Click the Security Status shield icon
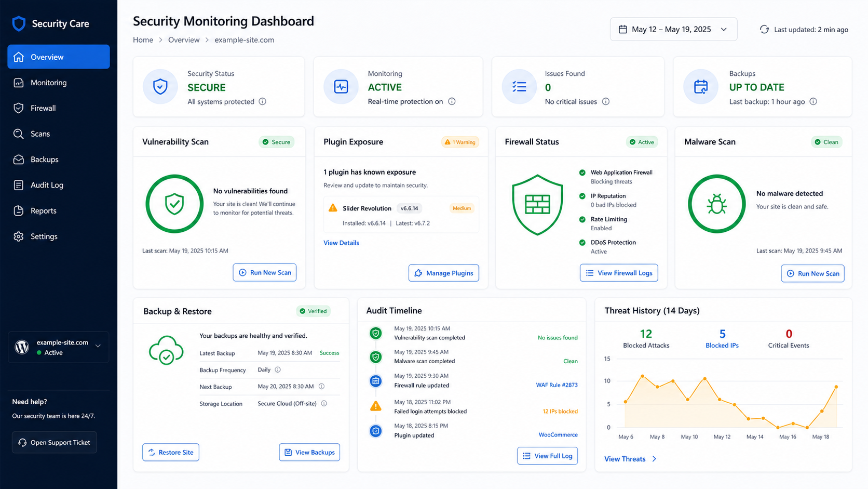The image size is (868, 489). coord(160,86)
